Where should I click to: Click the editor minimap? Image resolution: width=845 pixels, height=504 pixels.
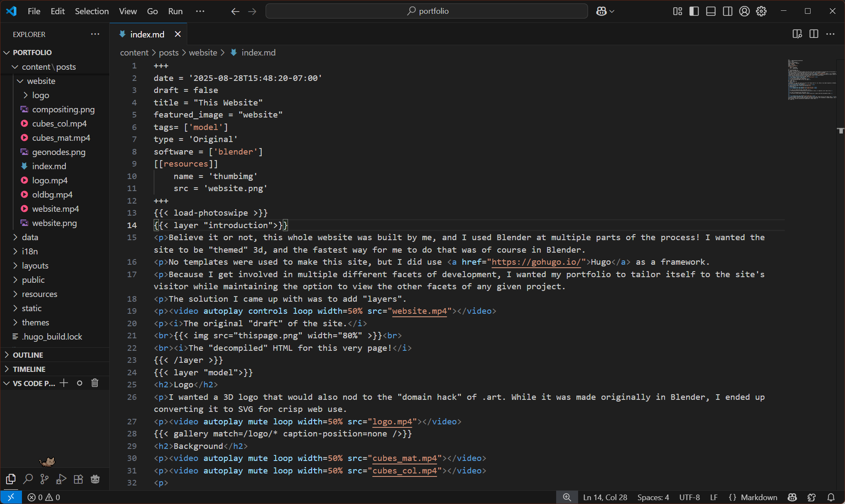point(812,80)
